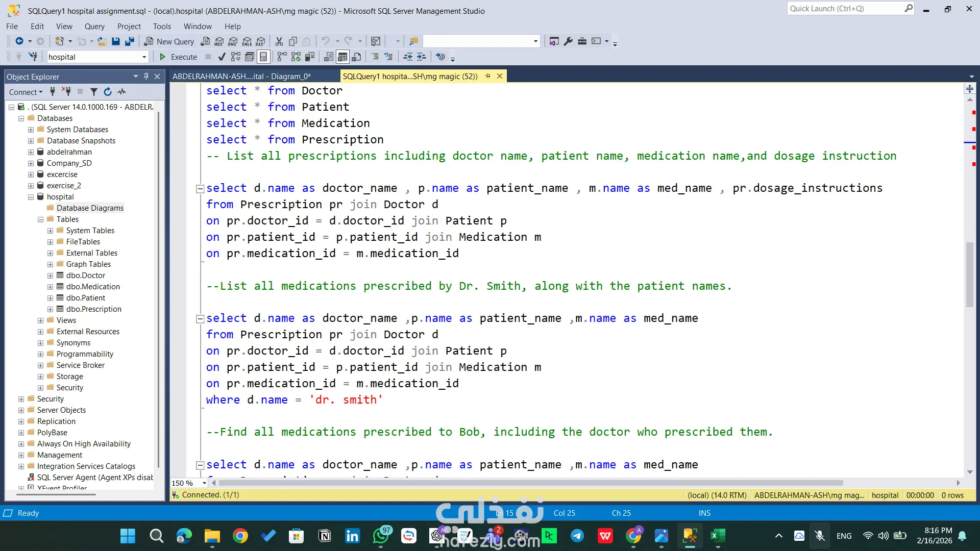Click the Refresh icon in Object Explorer
Viewport: 980px width, 551px height.
[x=108, y=92]
